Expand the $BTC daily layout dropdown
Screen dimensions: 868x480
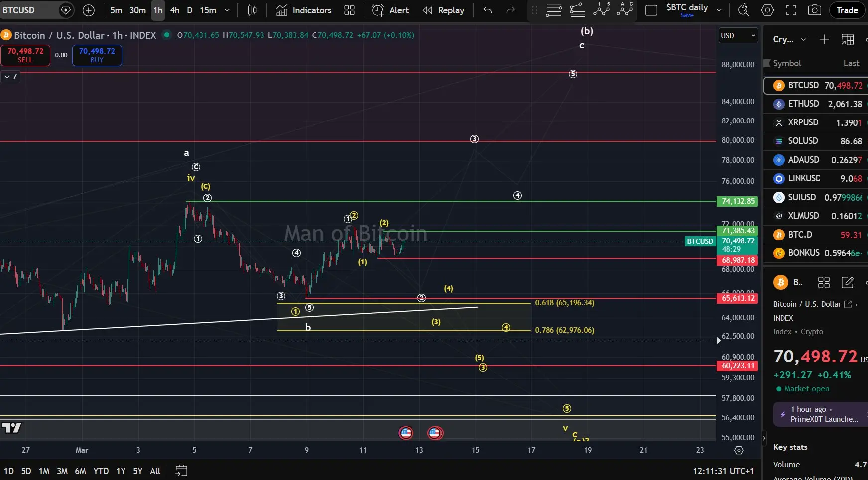click(719, 10)
